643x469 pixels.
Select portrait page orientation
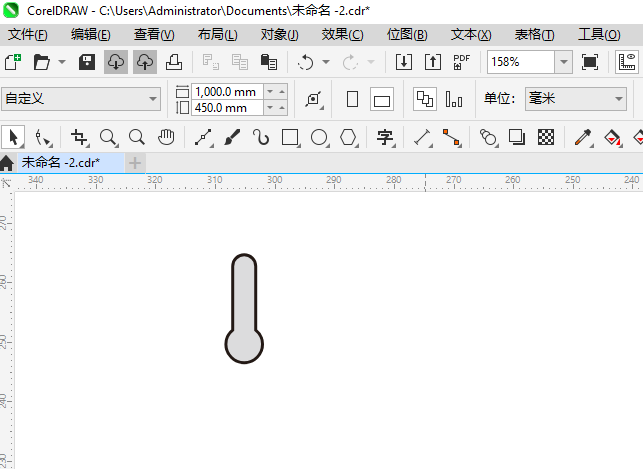tap(352, 99)
